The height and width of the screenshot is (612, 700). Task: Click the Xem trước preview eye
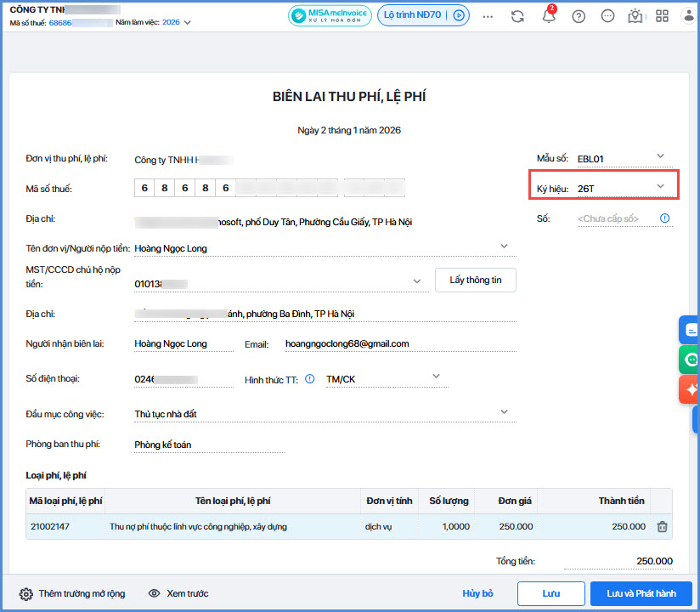pos(154,593)
